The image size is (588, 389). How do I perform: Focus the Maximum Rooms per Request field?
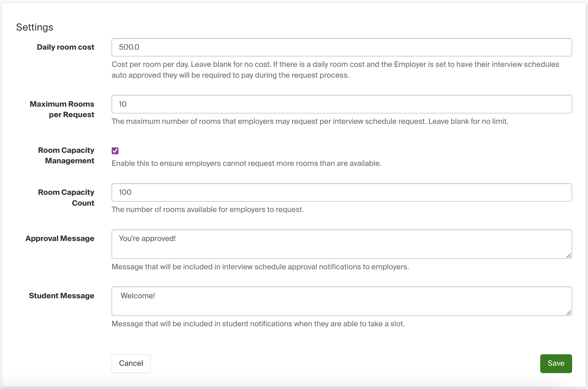pos(342,104)
